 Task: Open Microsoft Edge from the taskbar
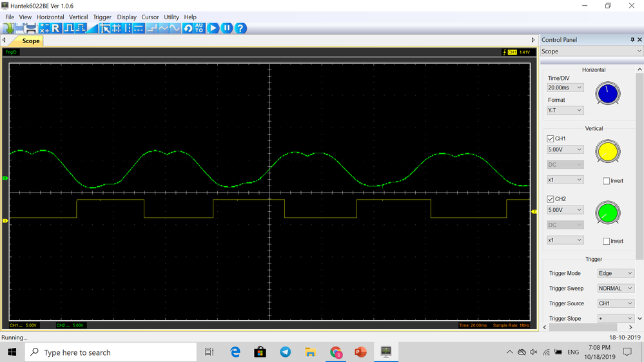(235, 352)
